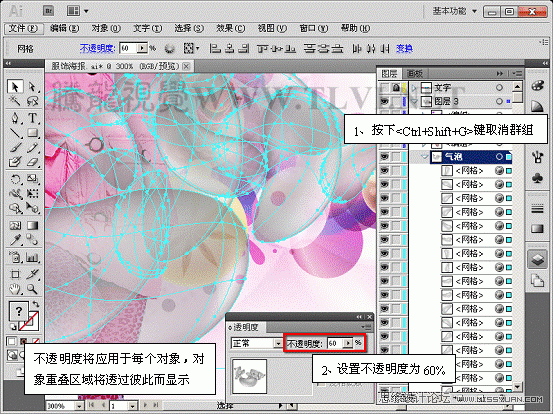Viewport: 553px width, 414px height.
Task: Select the Lasso tool
Action: (x=32, y=101)
